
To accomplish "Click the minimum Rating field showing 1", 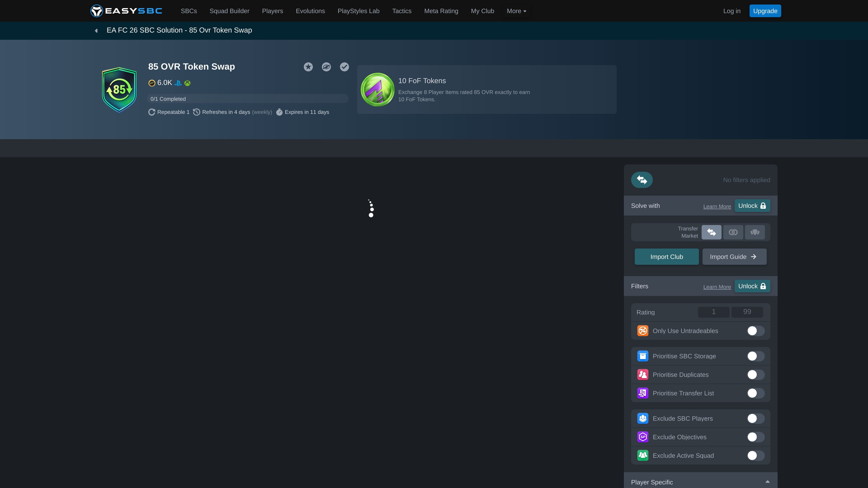I will click(x=713, y=312).
